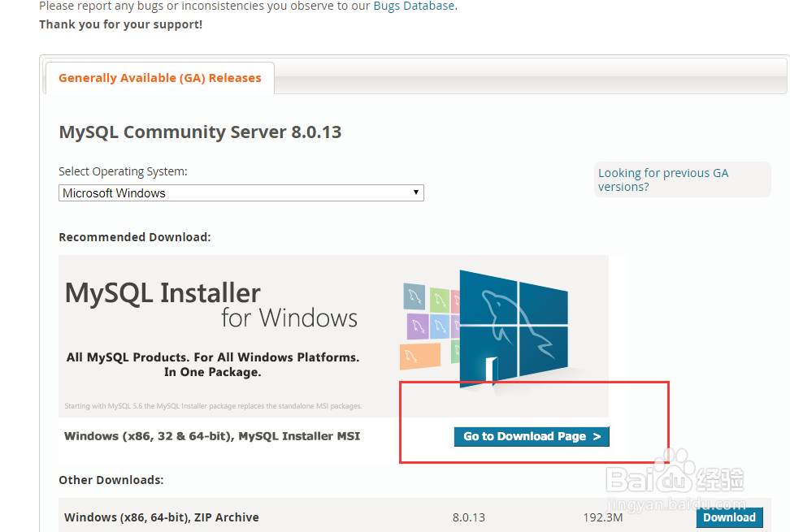Select the Windows (x86, 64-bit) ZIP Archive row
This screenshot has width=790, height=532.
161,517
